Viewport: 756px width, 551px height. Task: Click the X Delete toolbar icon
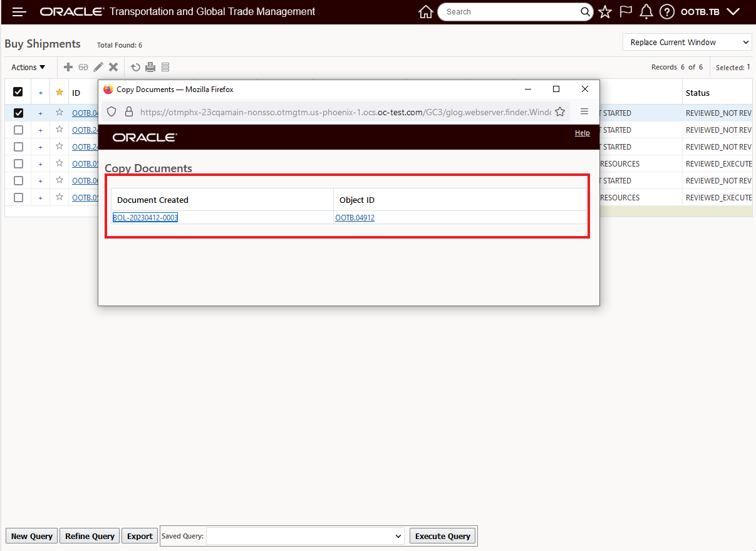pyautogui.click(x=113, y=67)
